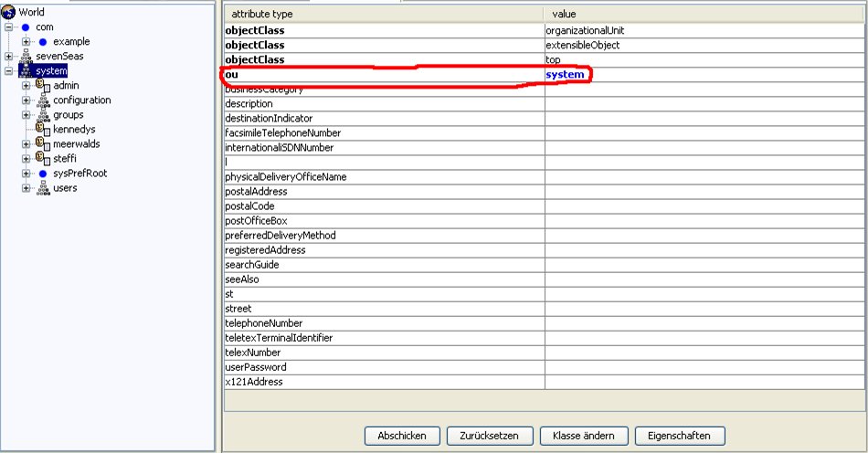Click the destinationIndicator value field

[704, 119]
